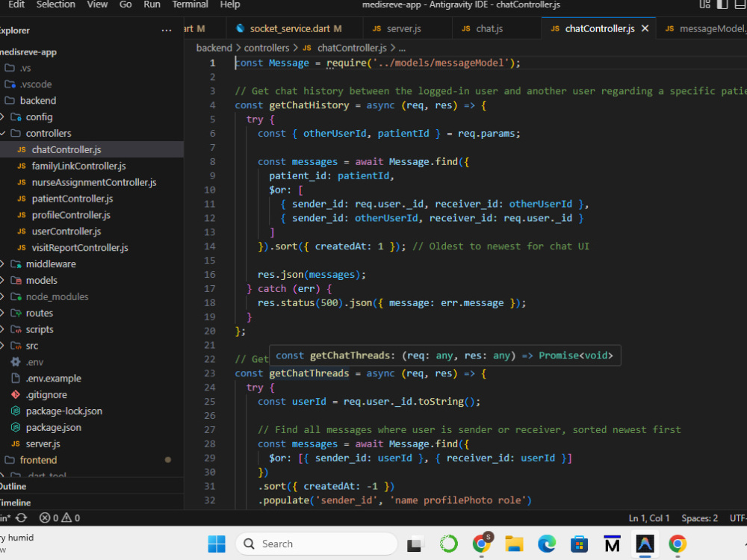Close the chatController.js tab
This screenshot has height=560, width=747.
pos(645,28)
